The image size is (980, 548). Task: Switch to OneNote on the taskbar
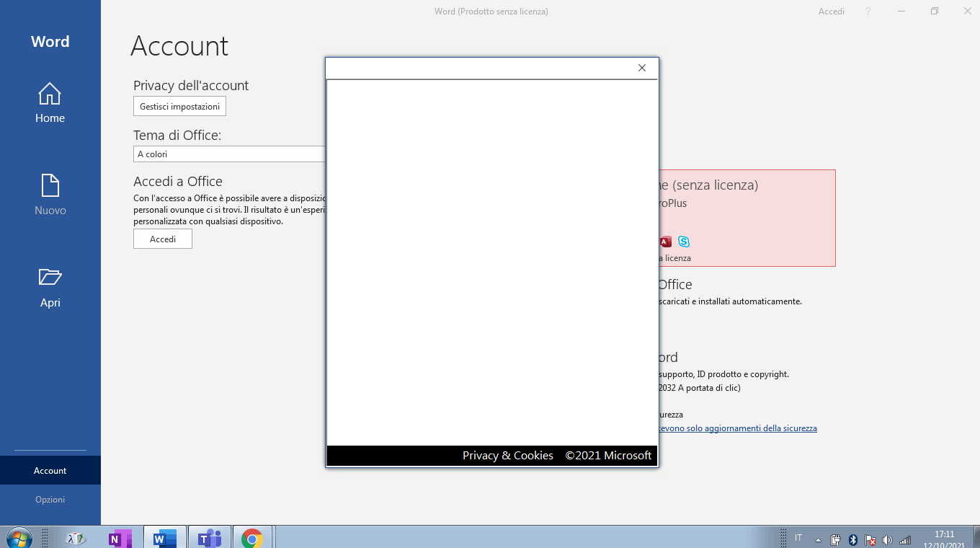(x=120, y=538)
